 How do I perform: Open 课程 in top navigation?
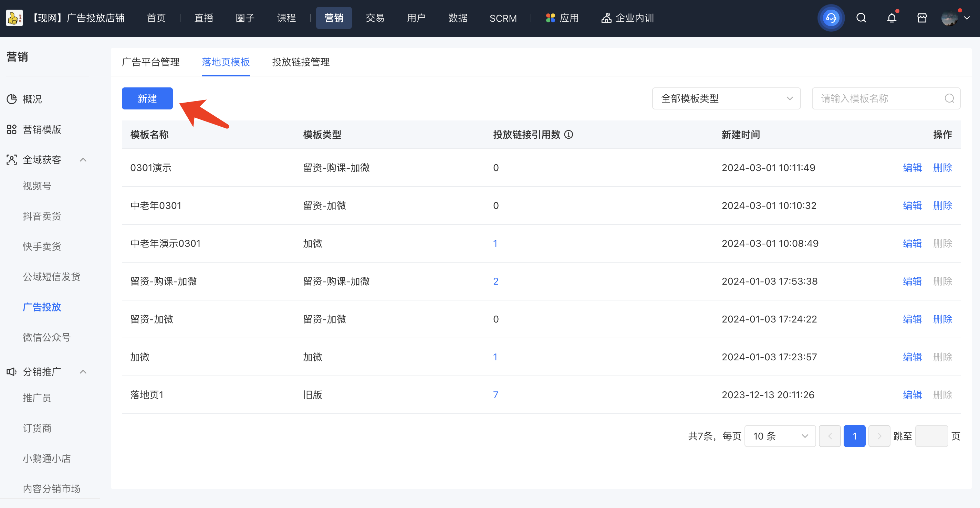tap(286, 18)
